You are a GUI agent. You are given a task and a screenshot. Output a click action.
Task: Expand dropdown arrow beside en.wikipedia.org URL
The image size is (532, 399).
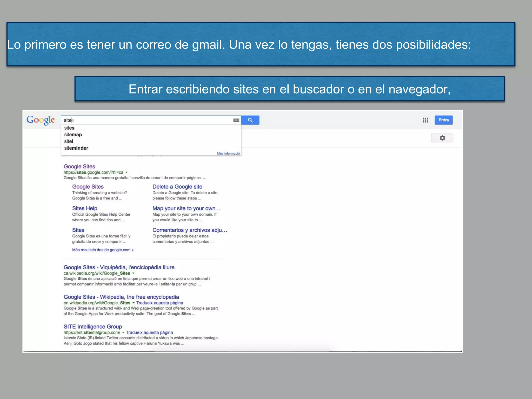click(x=134, y=303)
